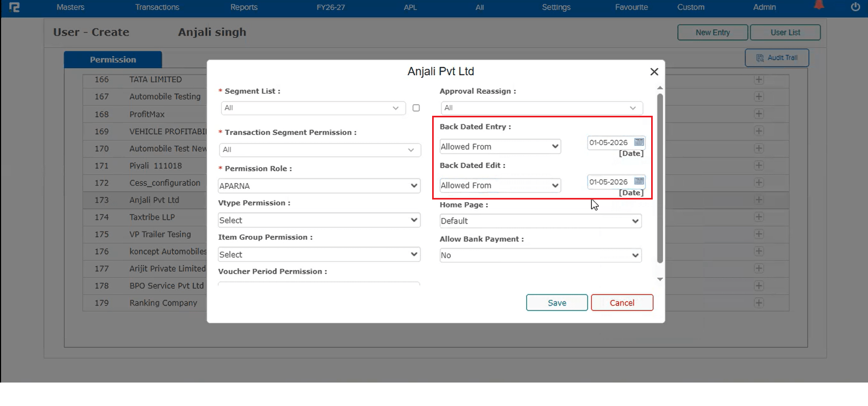
Task: Click the APL menu item
Action: pos(410,7)
